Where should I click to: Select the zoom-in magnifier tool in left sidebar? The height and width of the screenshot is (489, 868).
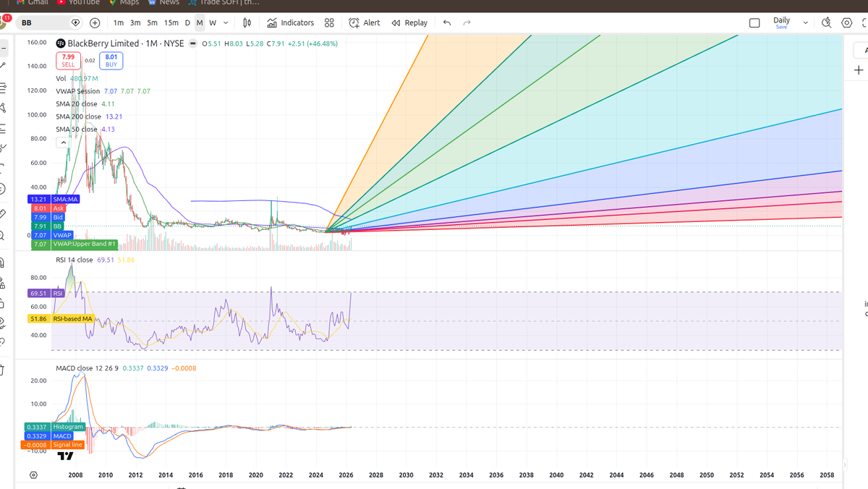[x=2, y=236]
